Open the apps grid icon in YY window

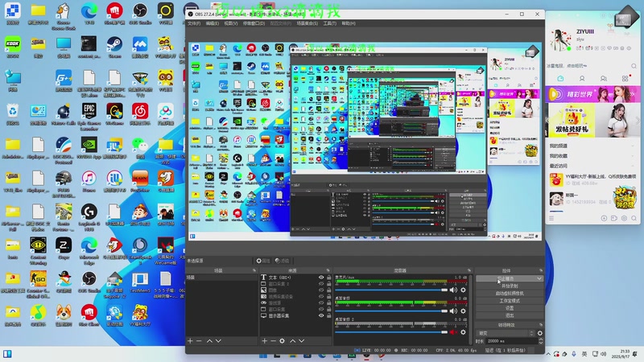pyautogui.click(x=625, y=78)
